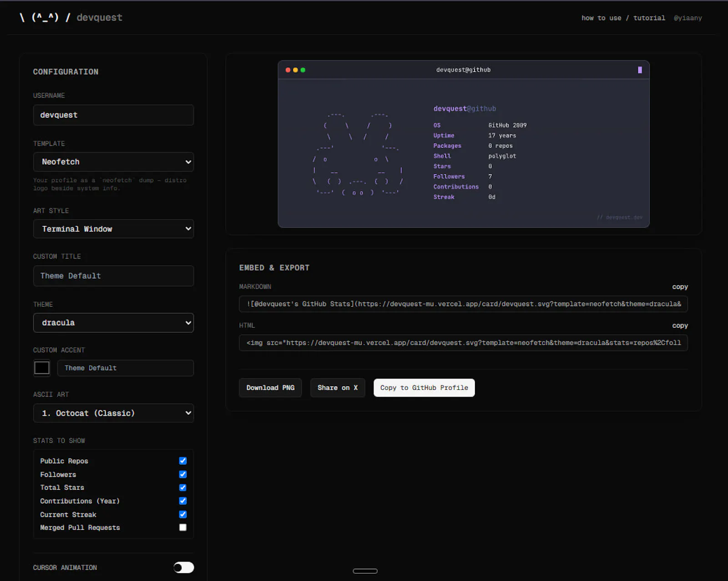Image resolution: width=728 pixels, height=581 pixels.
Task: Click the devquest@github terminal title text
Action: click(463, 70)
